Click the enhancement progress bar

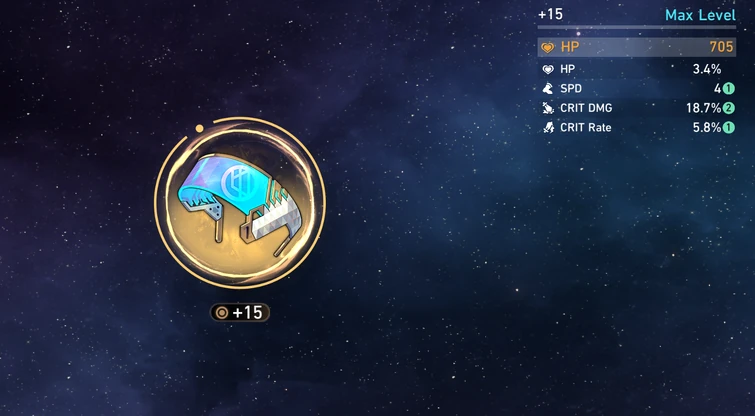point(637,27)
